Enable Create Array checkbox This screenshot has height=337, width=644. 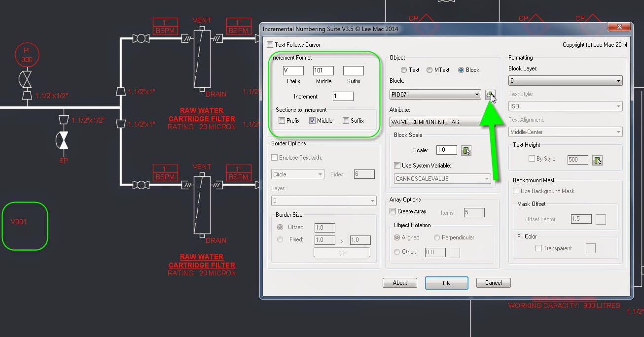click(x=393, y=211)
